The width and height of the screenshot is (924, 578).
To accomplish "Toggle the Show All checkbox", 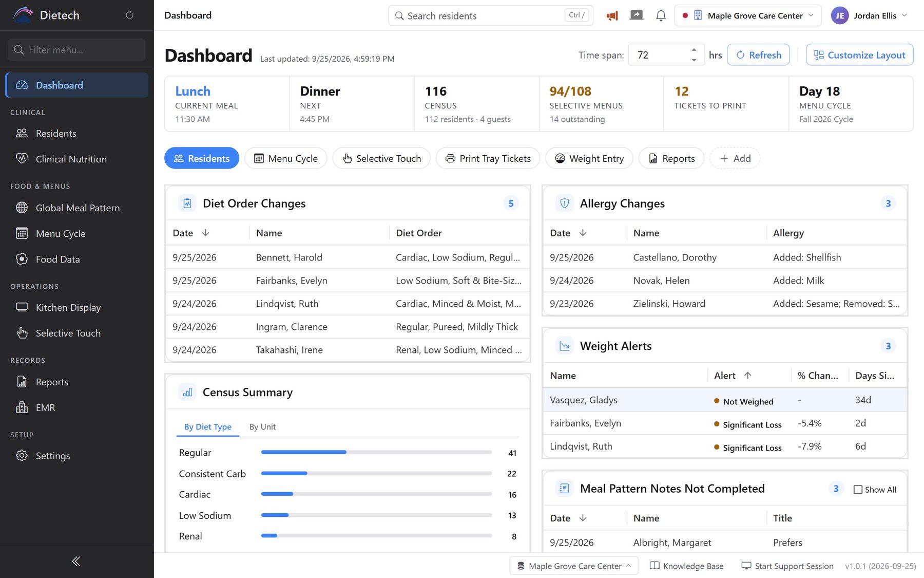I will coord(858,490).
